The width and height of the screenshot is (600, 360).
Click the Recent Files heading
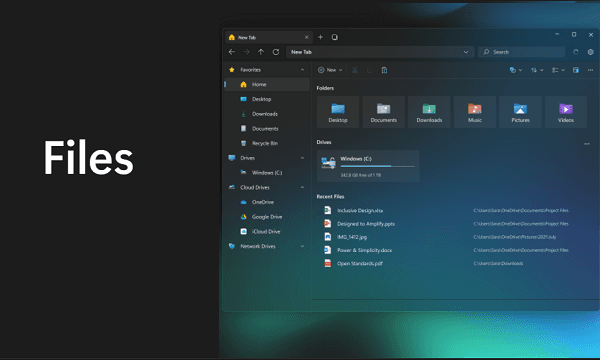tap(330, 197)
